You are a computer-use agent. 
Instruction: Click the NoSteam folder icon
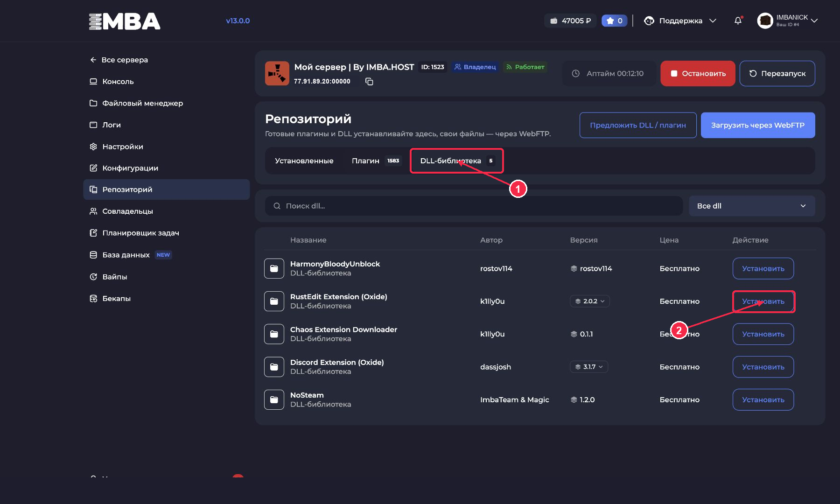[x=274, y=399]
